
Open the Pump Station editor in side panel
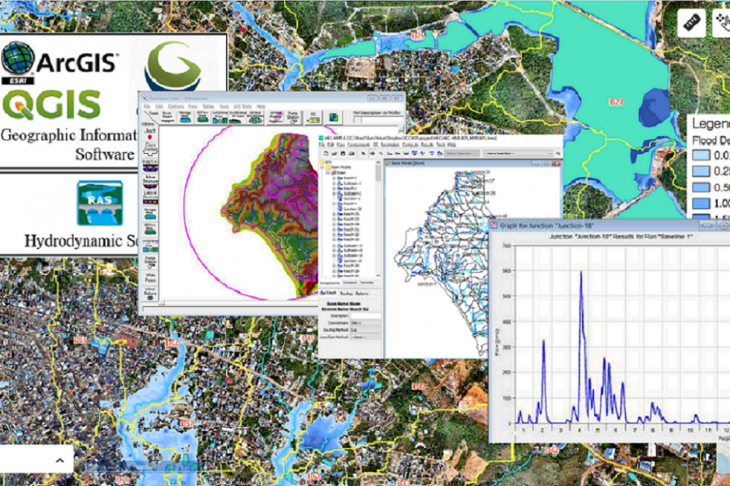150,263
